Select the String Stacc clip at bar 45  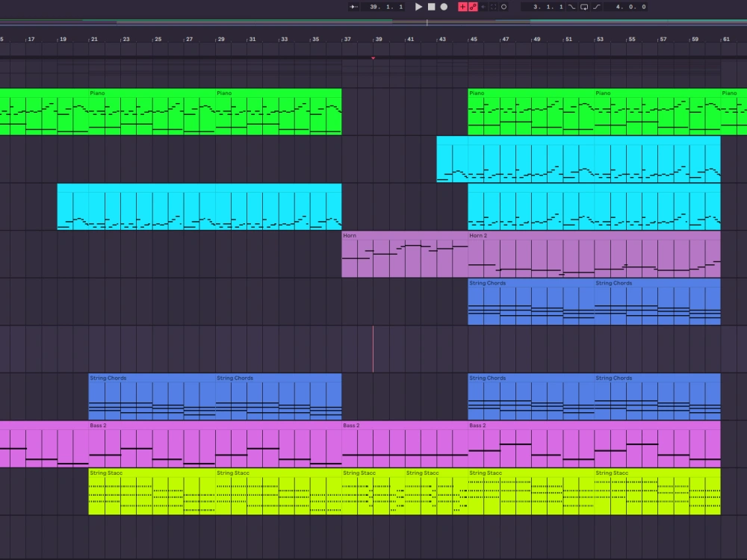point(531,491)
